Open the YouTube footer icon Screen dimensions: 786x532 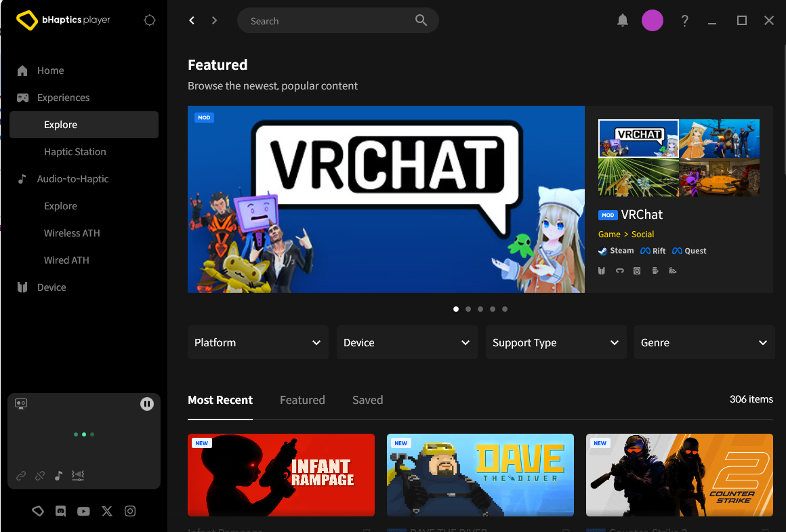84,512
